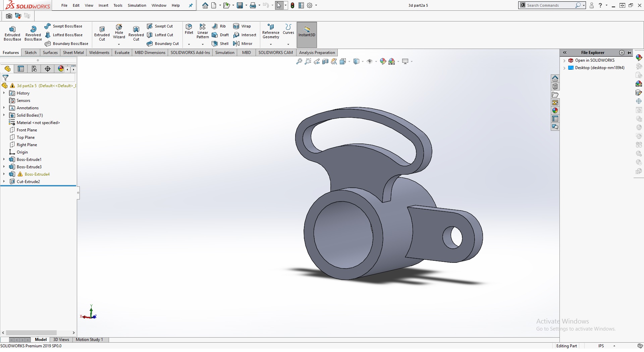Pin the menu bar with pushpin
This screenshot has height=352, width=644.
click(191, 5)
